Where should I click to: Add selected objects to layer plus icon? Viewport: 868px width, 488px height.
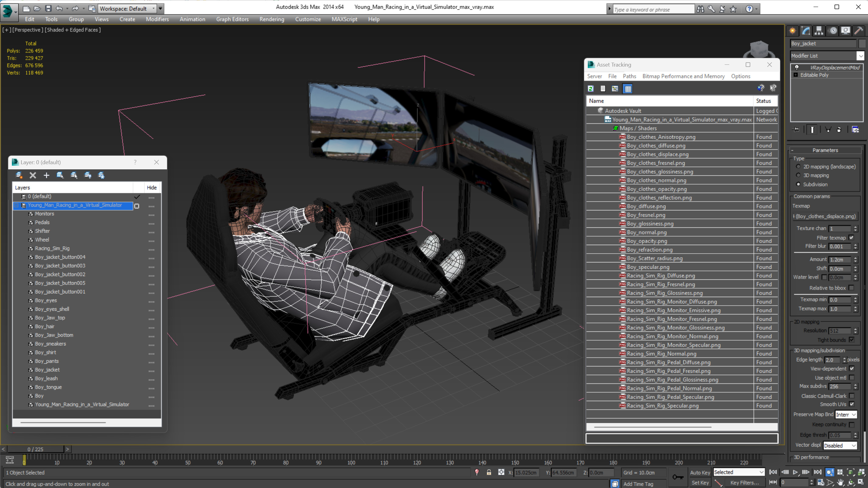coord(47,175)
